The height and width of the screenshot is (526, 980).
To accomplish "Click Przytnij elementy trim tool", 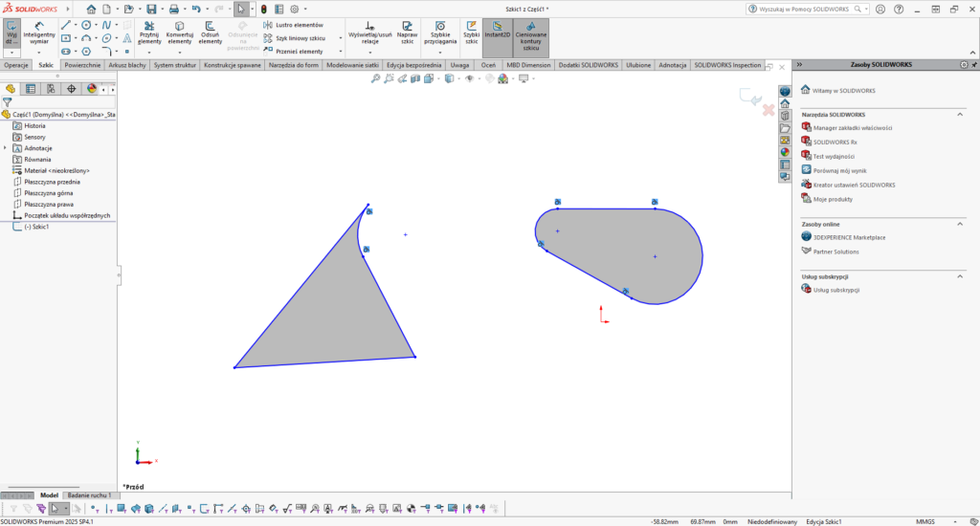I will tap(149, 33).
